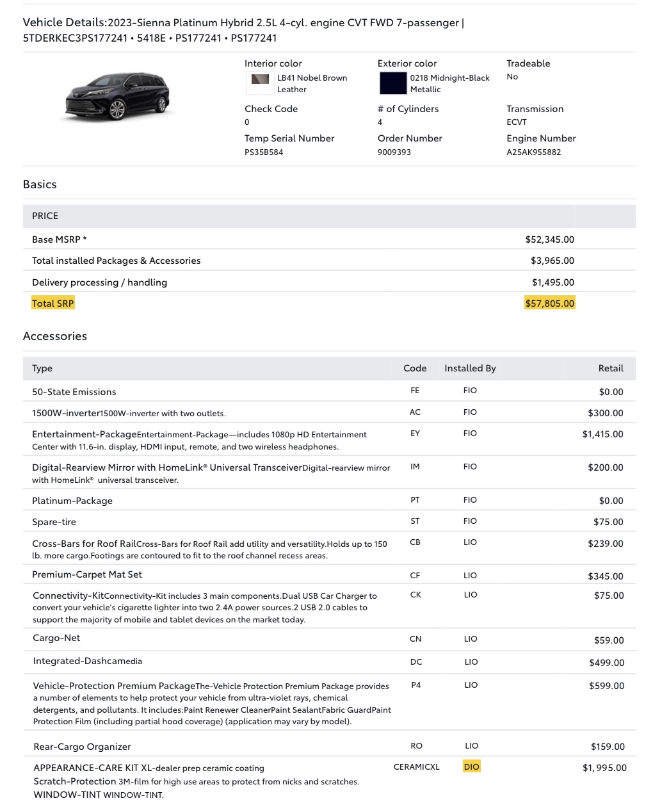
Task: Click the Cargo-Net price '$59.00'
Action: tap(609, 640)
